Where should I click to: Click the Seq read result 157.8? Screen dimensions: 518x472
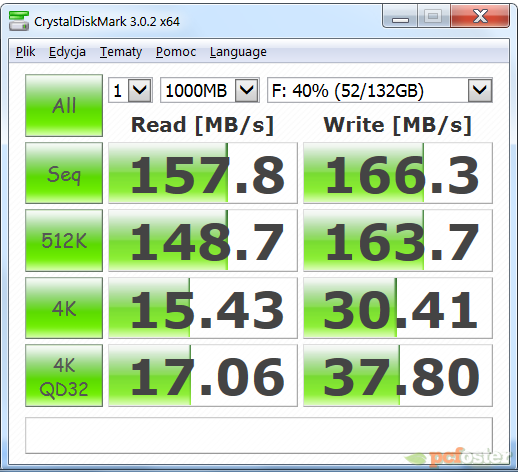click(x=203, y=173)
